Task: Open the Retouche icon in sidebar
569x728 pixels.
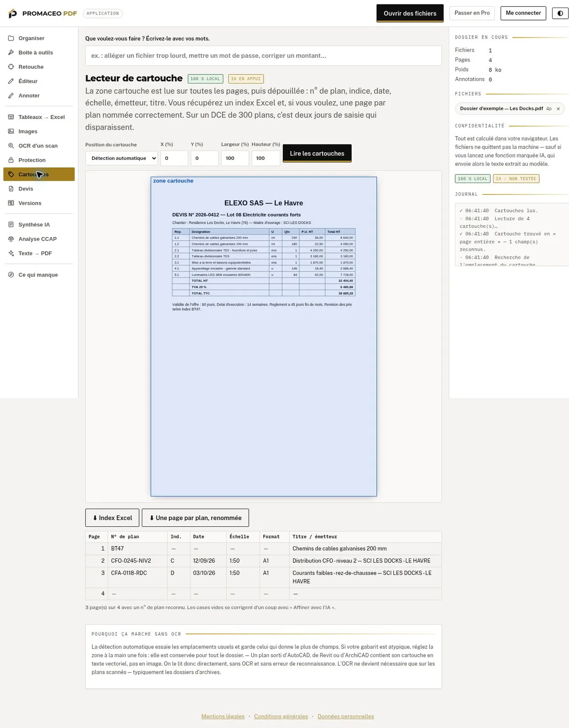Action: [x=11, y=67]
